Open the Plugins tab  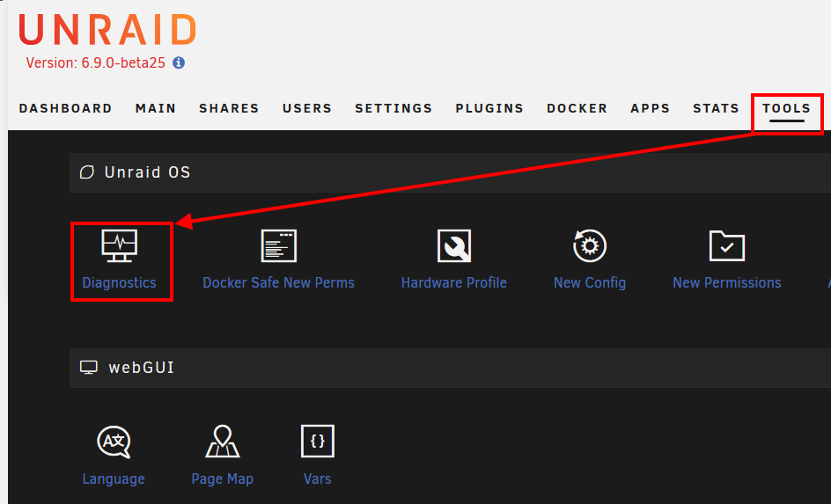(489, 108)
